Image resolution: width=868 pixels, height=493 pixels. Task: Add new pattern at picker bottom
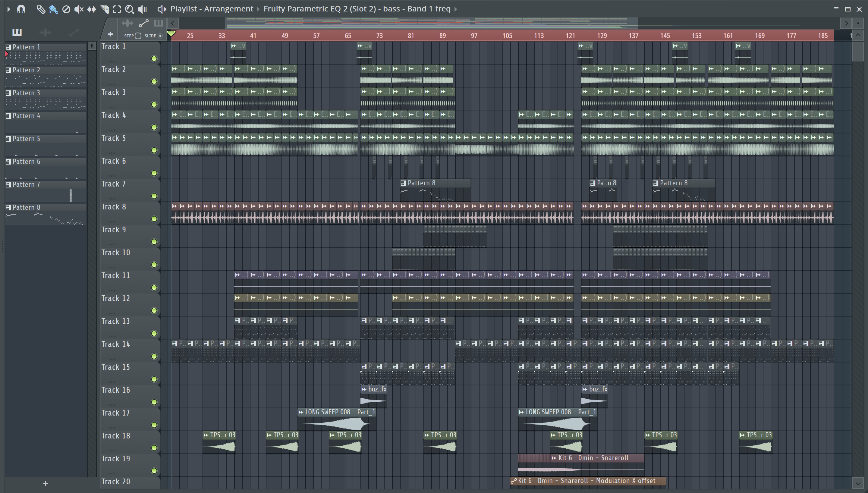(46, 484)
